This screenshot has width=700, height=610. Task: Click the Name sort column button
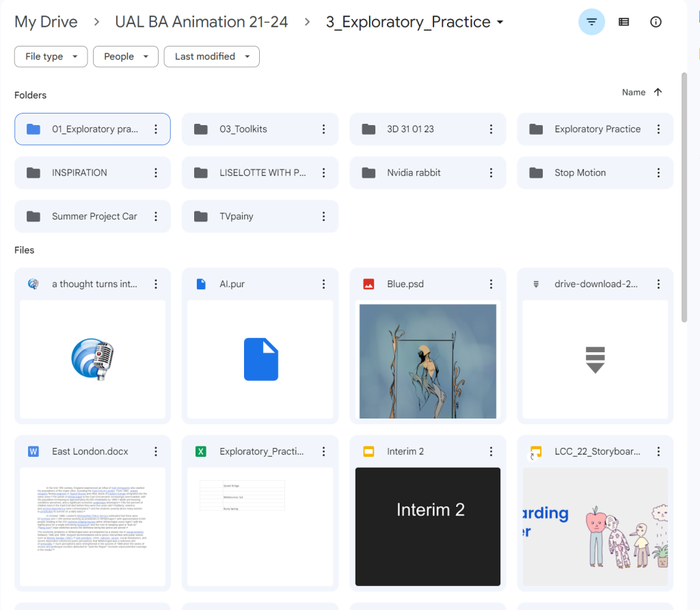(633, 92)
